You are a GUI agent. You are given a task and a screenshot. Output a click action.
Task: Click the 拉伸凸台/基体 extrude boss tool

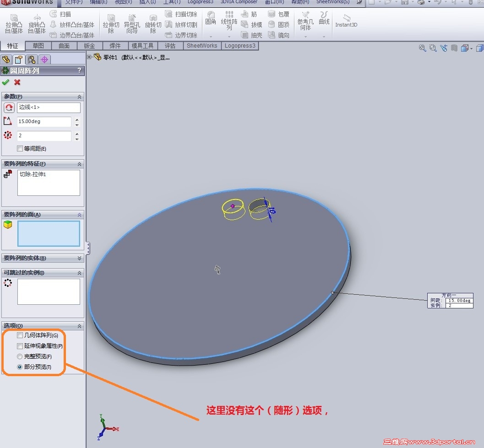(14, 24)
